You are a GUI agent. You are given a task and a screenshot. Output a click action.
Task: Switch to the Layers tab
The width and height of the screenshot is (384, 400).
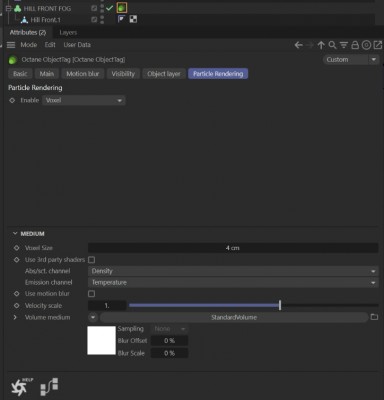[x=68, y=33]
